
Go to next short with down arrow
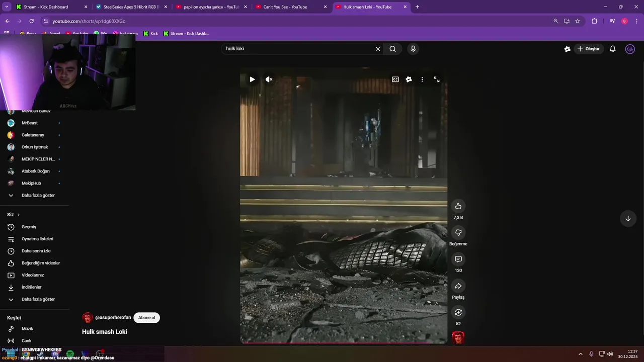click(x=628, y=219)
